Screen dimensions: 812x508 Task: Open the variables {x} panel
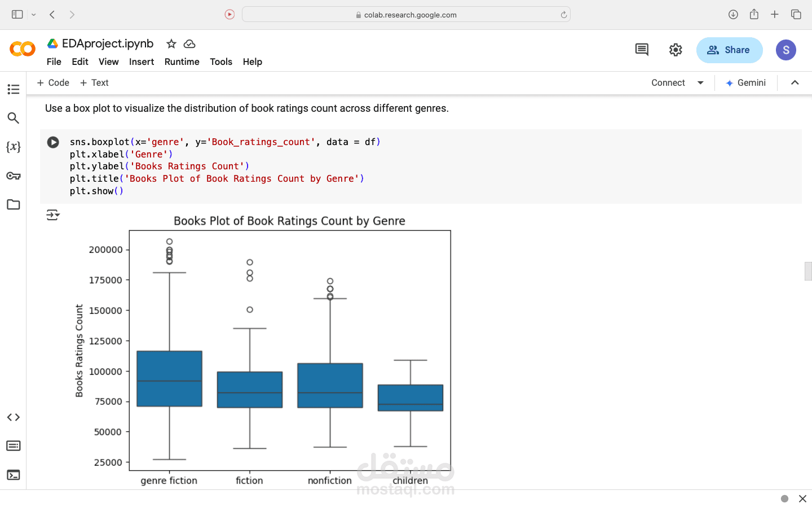14,147
